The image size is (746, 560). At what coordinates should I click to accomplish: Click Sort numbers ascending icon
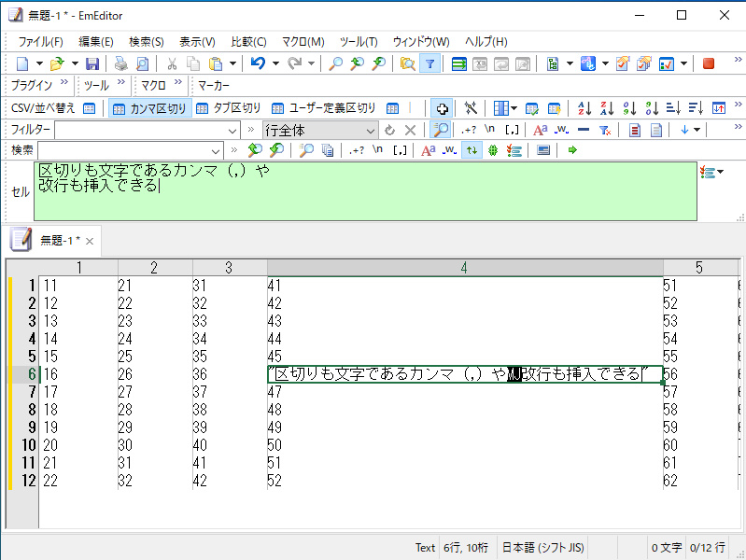point(629,108)
